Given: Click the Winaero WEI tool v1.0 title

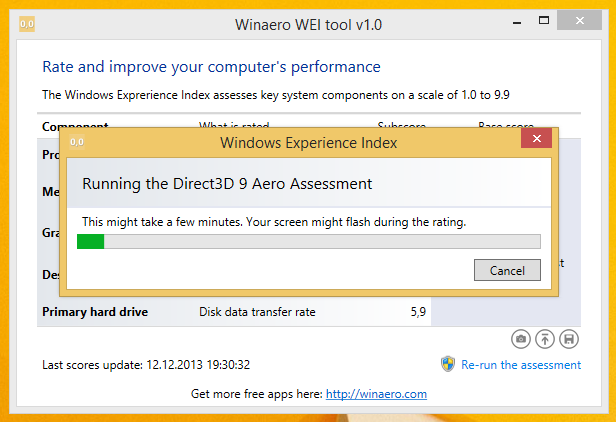Looking at the screenshot, I should (308, 25).
